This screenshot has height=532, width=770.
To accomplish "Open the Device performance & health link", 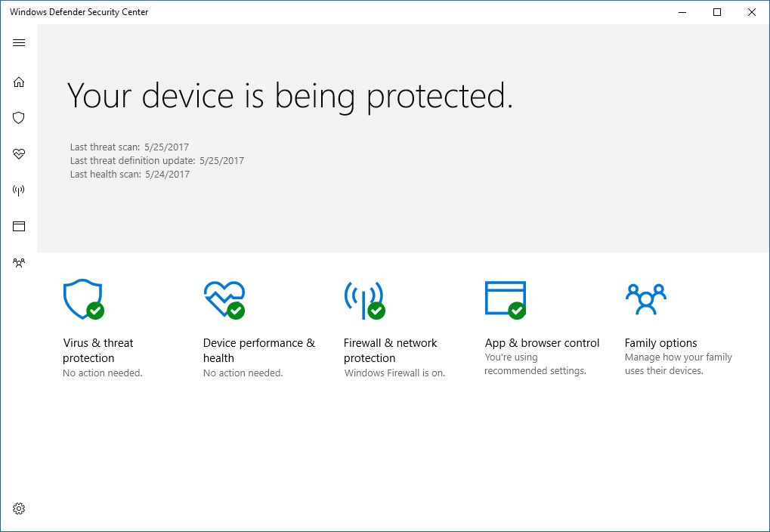I will [x=258, y=351].
